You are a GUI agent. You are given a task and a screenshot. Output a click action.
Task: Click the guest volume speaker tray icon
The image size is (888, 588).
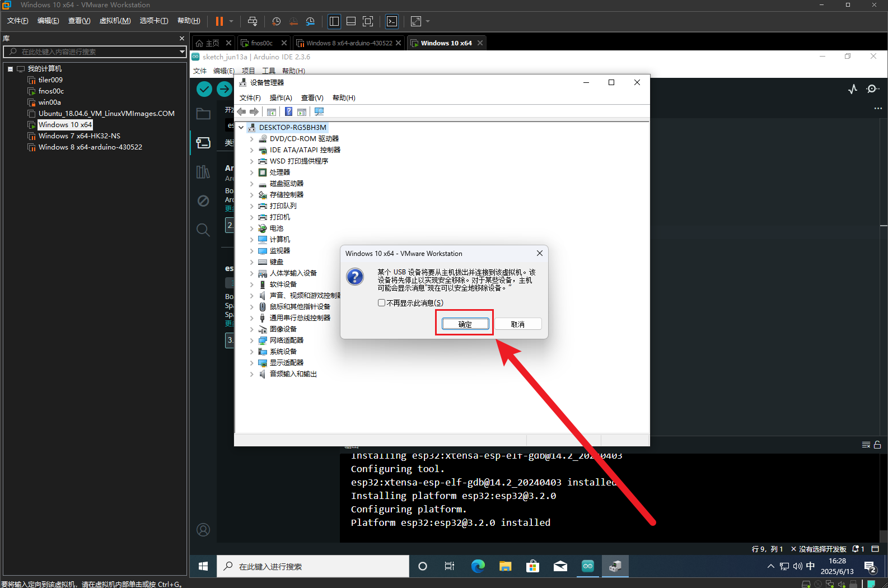[x=797, y=566]
